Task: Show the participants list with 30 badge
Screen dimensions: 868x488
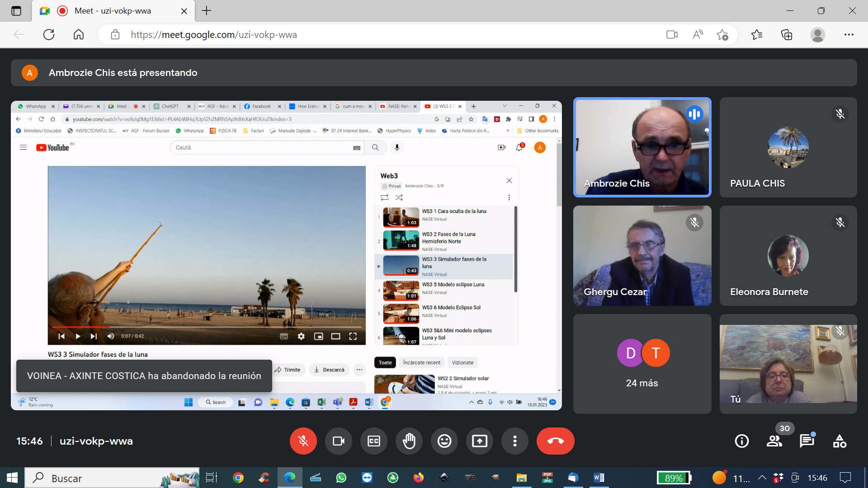Action: pyautogui.click(x=774, y=441)
